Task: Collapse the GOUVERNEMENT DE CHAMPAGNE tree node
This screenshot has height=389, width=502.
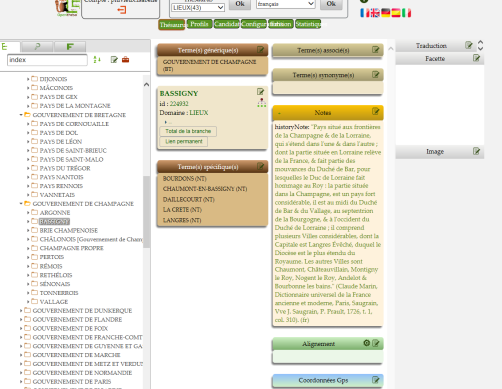Action: pos(21,204)
